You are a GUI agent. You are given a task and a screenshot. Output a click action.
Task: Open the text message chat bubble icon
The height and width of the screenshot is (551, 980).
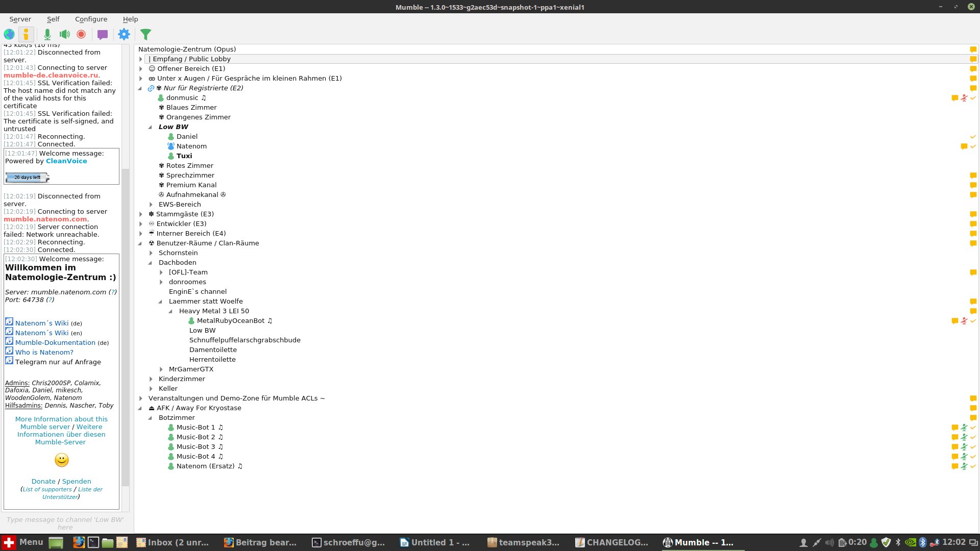coord(102,34)
